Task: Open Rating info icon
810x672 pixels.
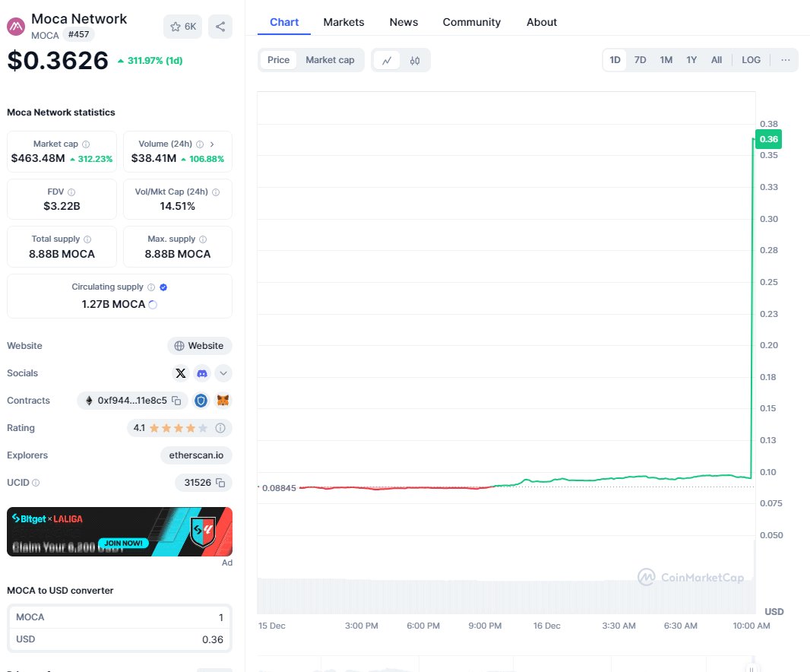Action: coord(220,428)
